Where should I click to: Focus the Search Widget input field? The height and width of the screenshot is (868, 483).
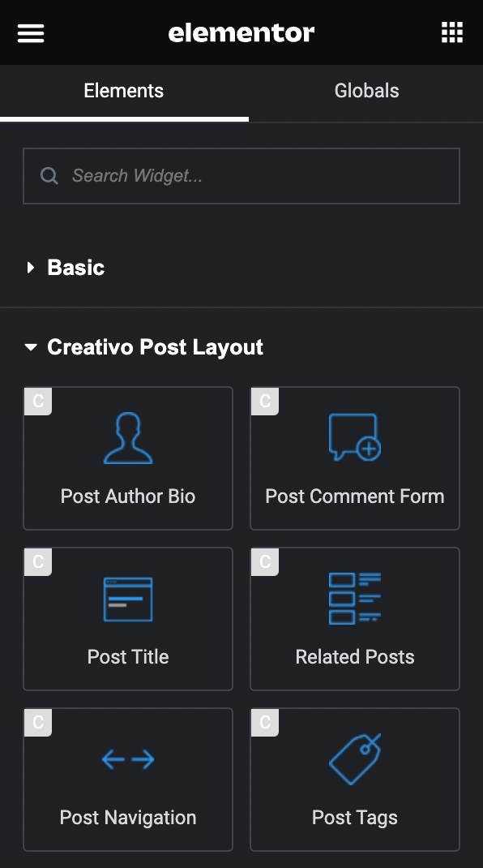pos(241,176)
